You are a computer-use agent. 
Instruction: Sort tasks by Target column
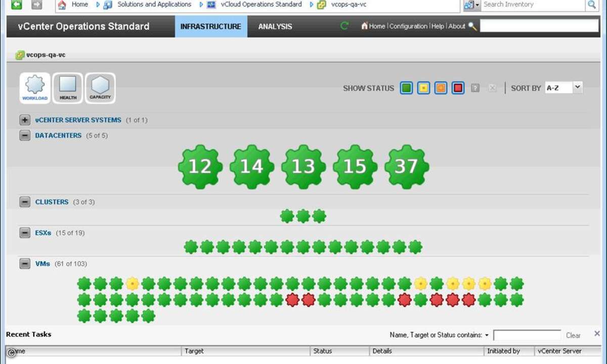point(245,351)
